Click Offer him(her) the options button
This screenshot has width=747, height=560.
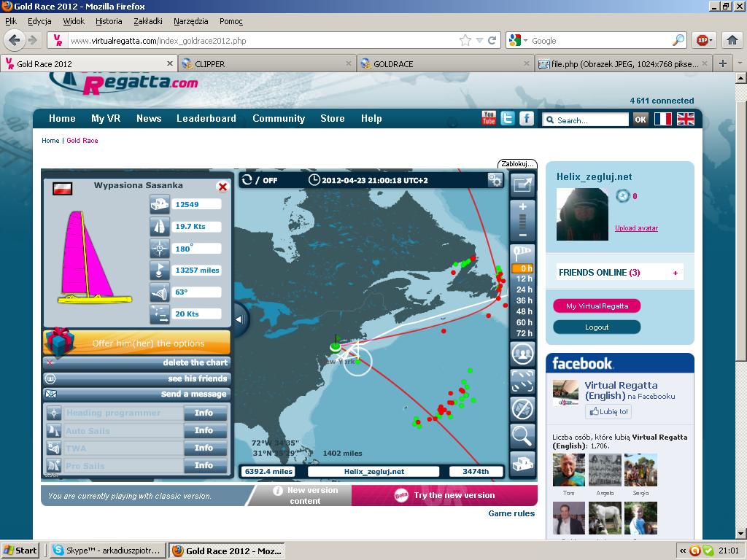148,343
